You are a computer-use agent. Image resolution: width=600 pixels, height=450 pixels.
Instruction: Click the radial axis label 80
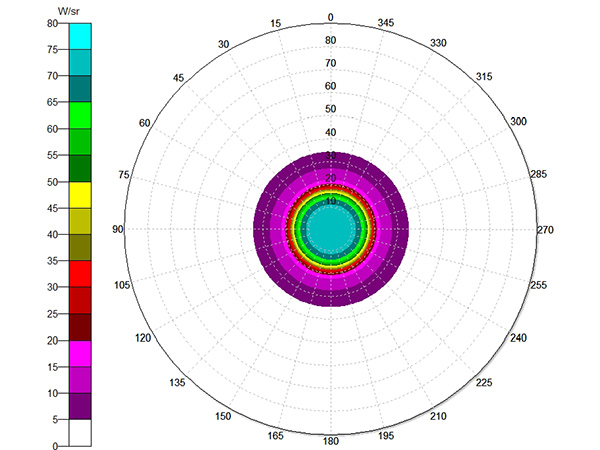(330, 41)
